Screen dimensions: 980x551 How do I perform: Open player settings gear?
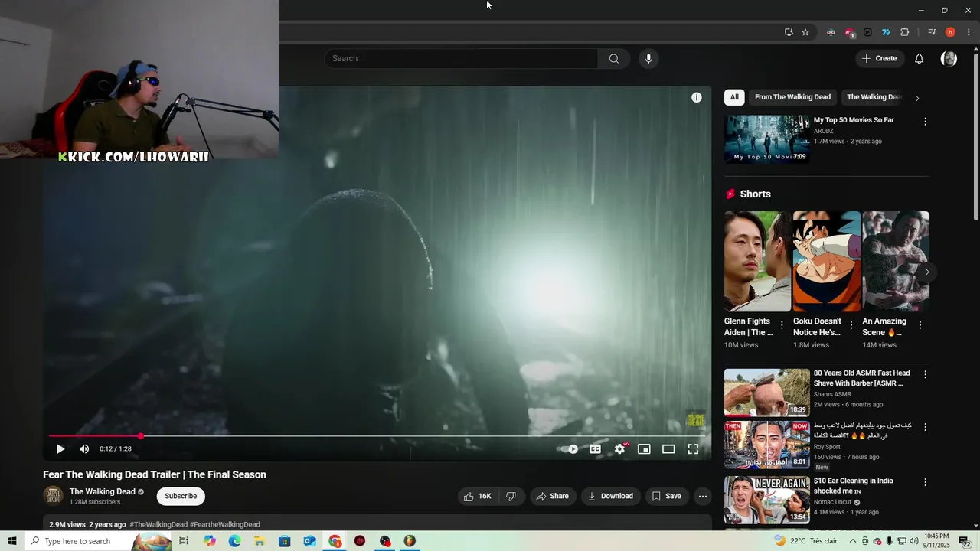point(619,449)
